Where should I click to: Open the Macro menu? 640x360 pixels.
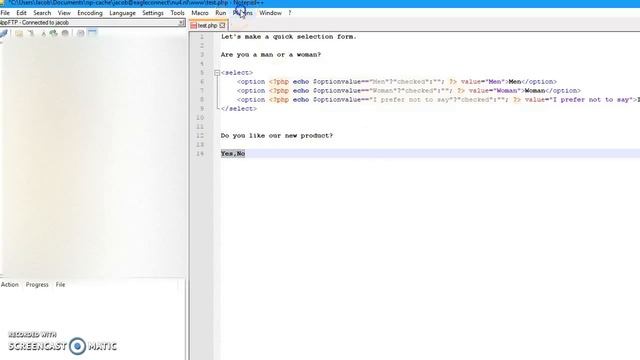point(200,13)
